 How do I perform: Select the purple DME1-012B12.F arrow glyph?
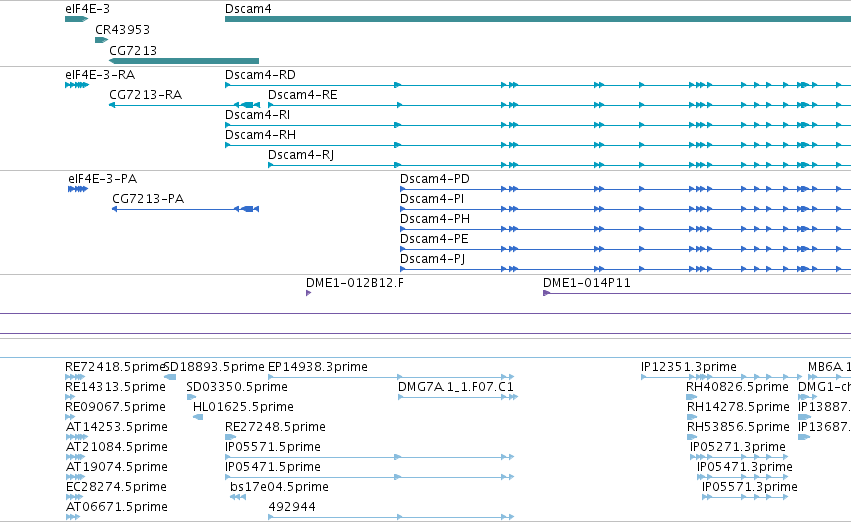308,293
